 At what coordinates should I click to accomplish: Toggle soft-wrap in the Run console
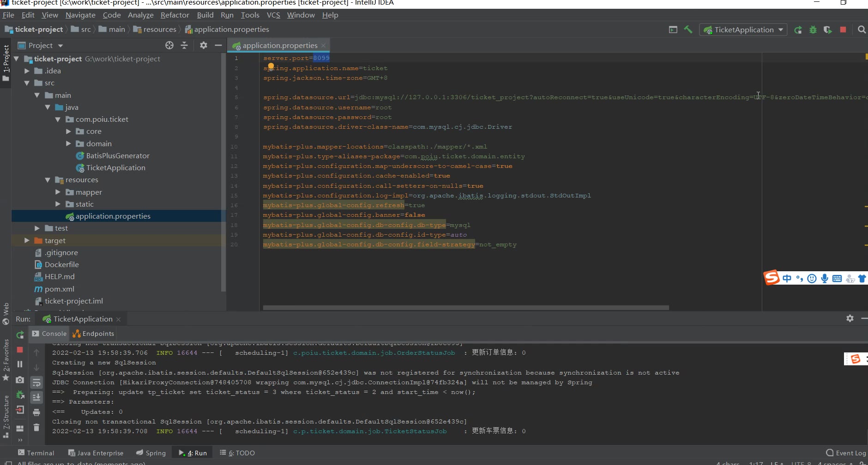[x=36, y=382]
